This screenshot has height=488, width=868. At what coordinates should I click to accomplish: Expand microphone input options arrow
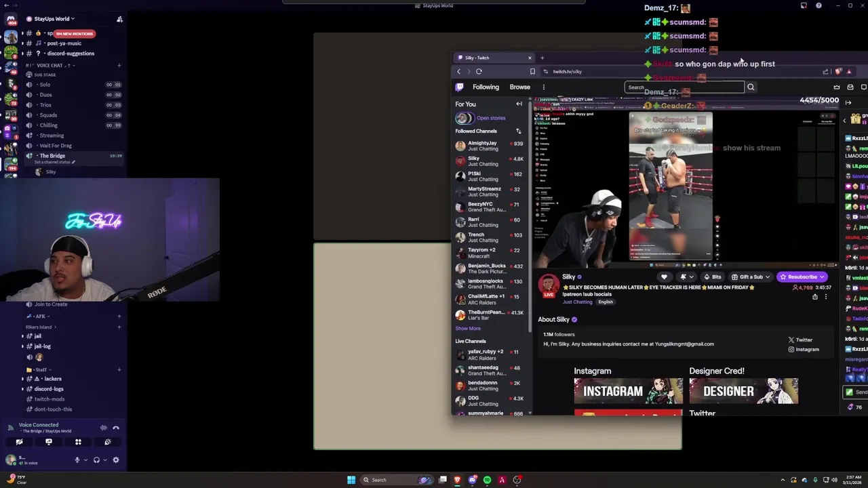click(x=85, y=460)
